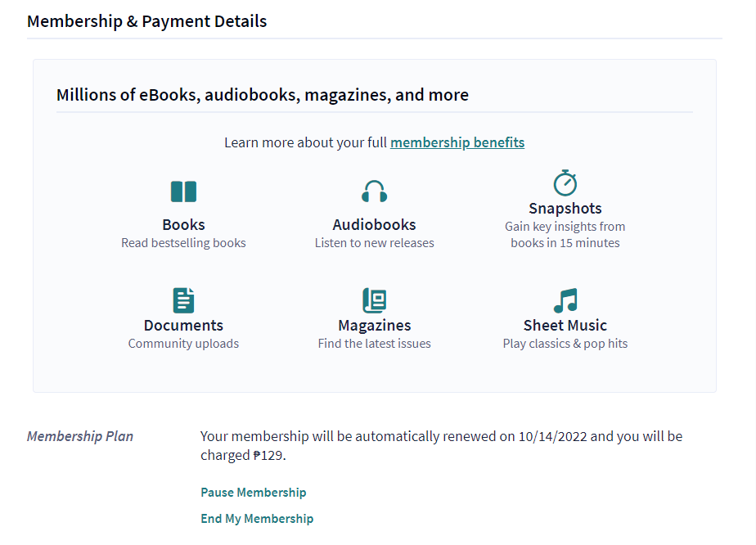Click the Books heading text
Viewport: 756px width, 545px height.
[x=183, y=225]
